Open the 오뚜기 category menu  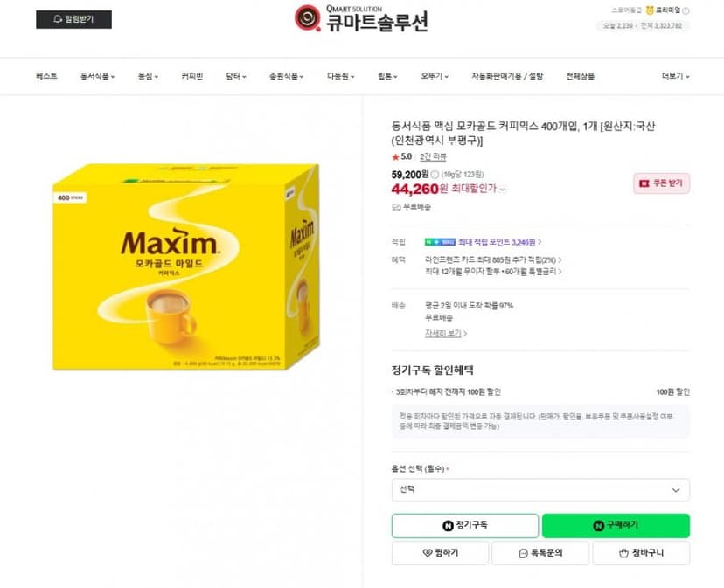(435, 76)
